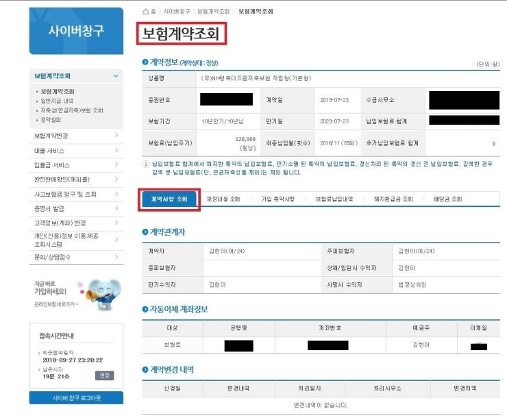Open the 보험료납입내역 tab

334,199
